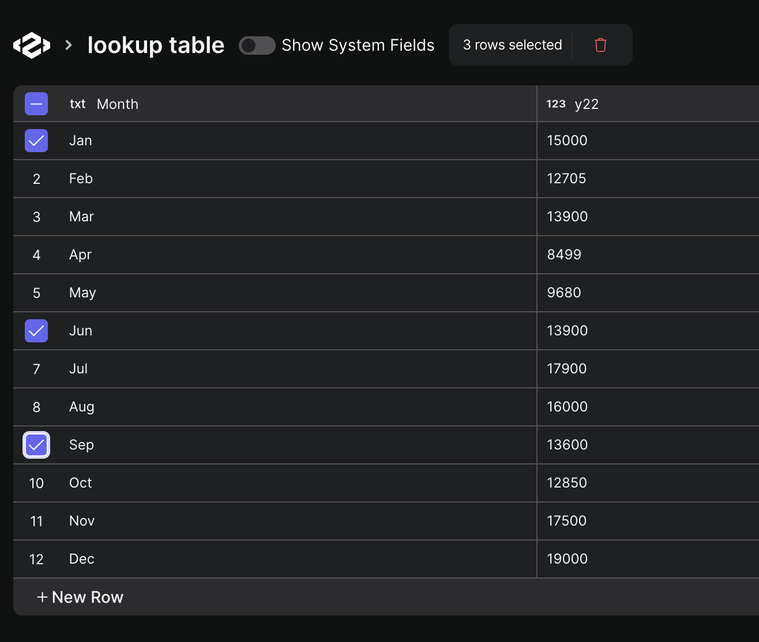Click the Feb month cell
Viewport: 759px width, 642px height.
(x=298, y=179)
